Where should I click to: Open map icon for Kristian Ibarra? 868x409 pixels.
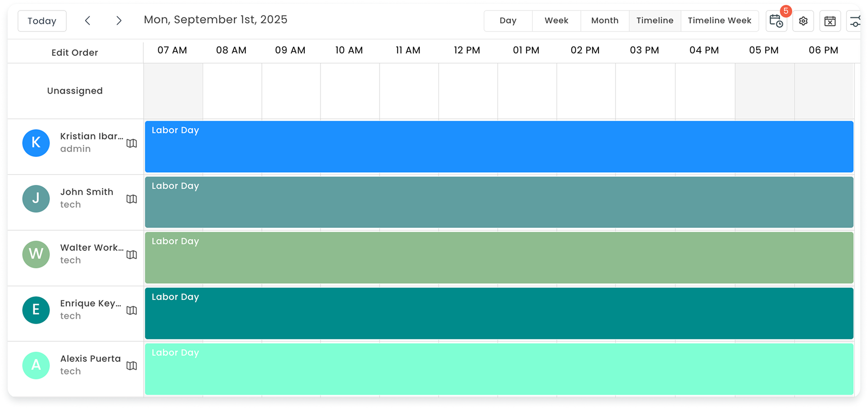click(132, 143)
